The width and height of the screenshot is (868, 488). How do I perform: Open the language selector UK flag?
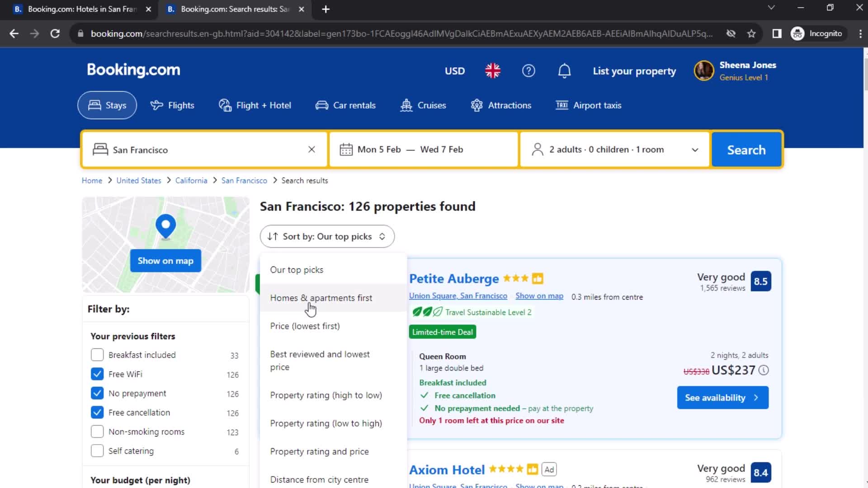click(493, 71)
